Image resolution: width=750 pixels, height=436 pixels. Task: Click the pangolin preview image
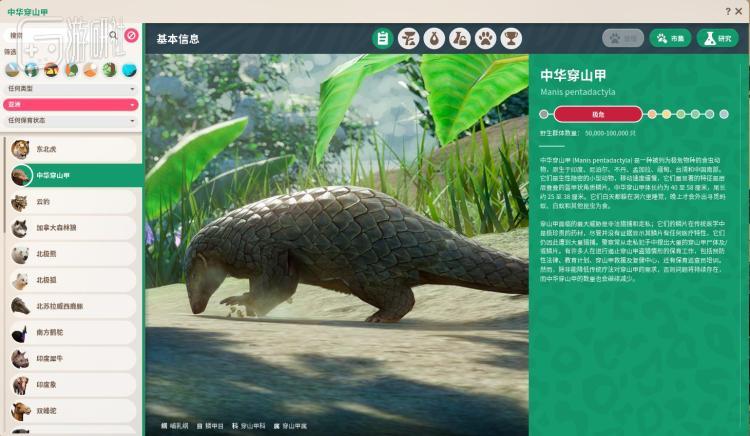click(337, 244)
